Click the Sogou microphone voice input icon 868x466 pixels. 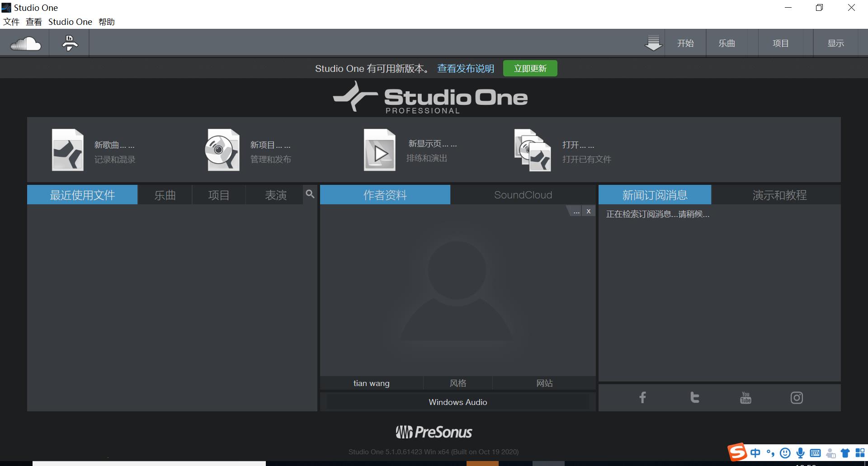click(801, 453)
